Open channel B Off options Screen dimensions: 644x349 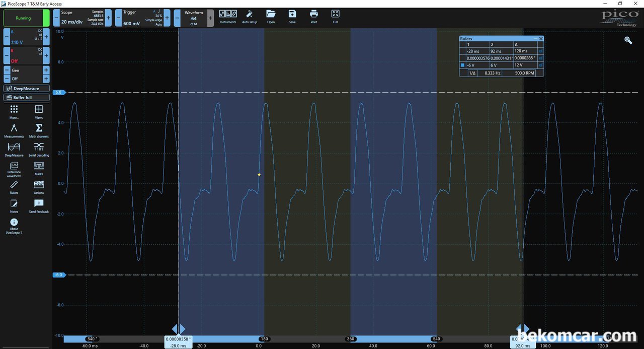27,55
